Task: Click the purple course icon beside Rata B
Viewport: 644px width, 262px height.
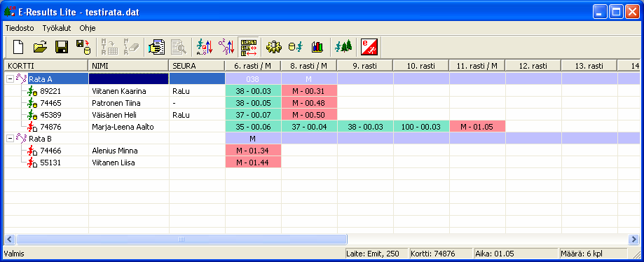Action: pyautogui.click(x=21, y=139)
